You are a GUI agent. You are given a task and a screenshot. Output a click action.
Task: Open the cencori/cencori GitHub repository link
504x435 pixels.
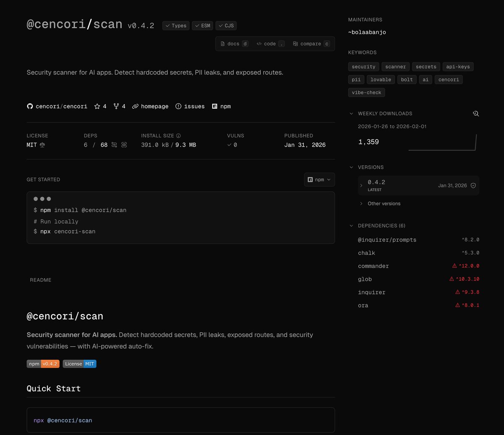pyautogui.click(x=57, y=106)
